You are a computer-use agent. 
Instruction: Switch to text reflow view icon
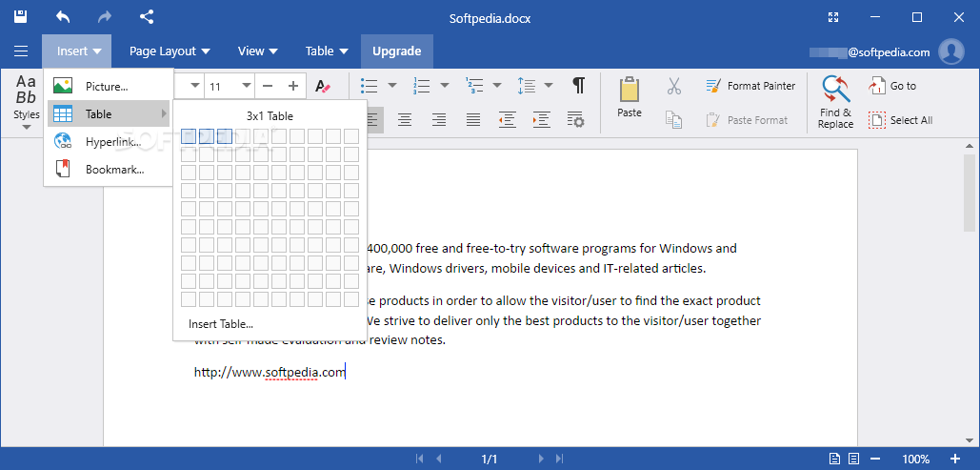coord(854,459)
